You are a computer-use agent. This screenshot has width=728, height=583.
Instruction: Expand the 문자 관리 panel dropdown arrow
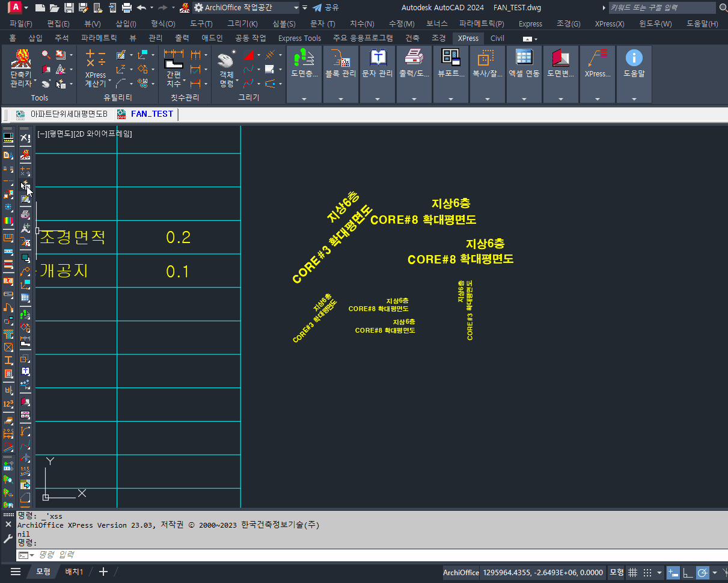(x=378, y=99)
